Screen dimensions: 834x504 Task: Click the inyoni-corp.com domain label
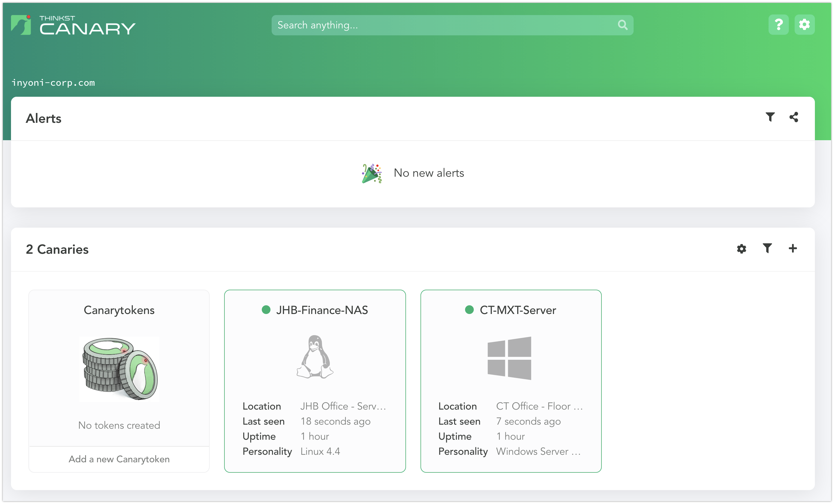coord(53,82)
